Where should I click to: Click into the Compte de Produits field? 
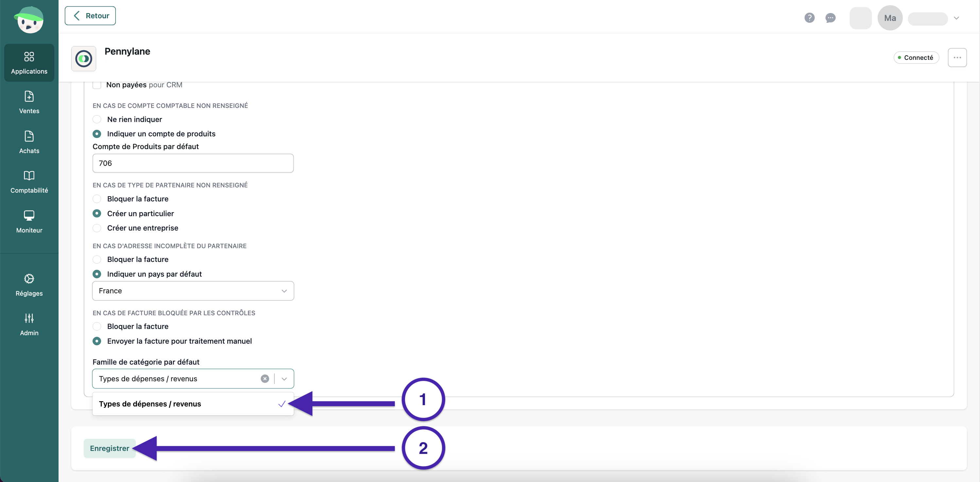[x=193, y=163]
